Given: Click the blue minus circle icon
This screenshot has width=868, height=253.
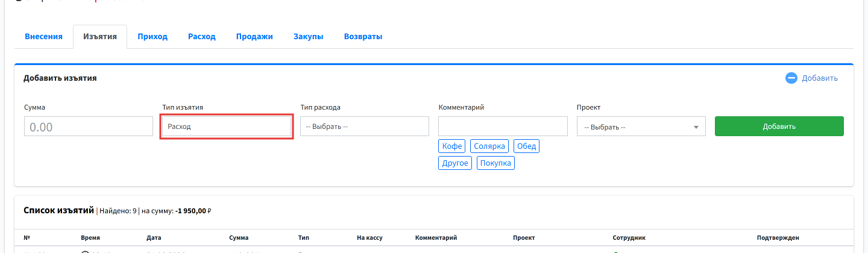Looking at the screenshot, I should 791,78.
